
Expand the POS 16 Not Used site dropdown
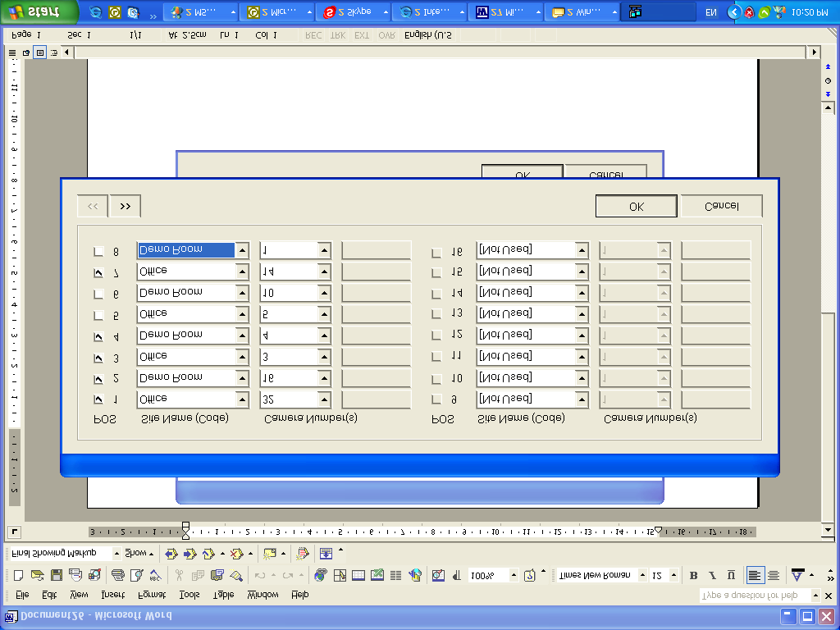tap(582, 250)
